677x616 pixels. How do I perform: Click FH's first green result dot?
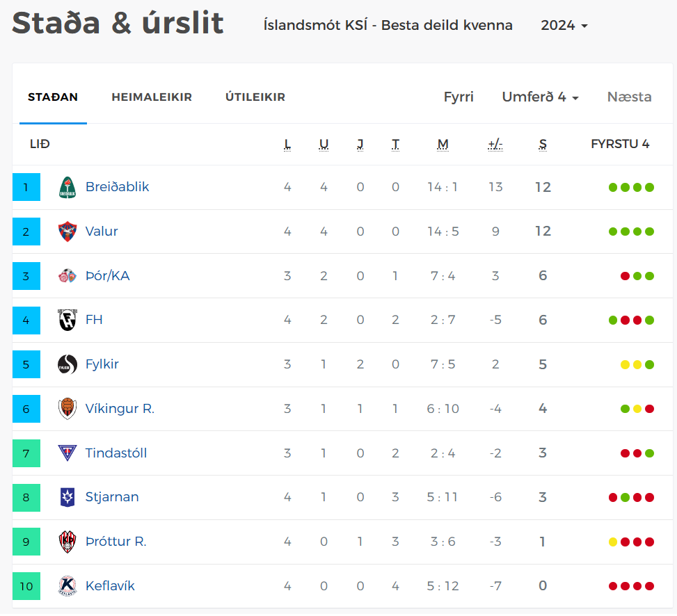[x=613, y=321]
